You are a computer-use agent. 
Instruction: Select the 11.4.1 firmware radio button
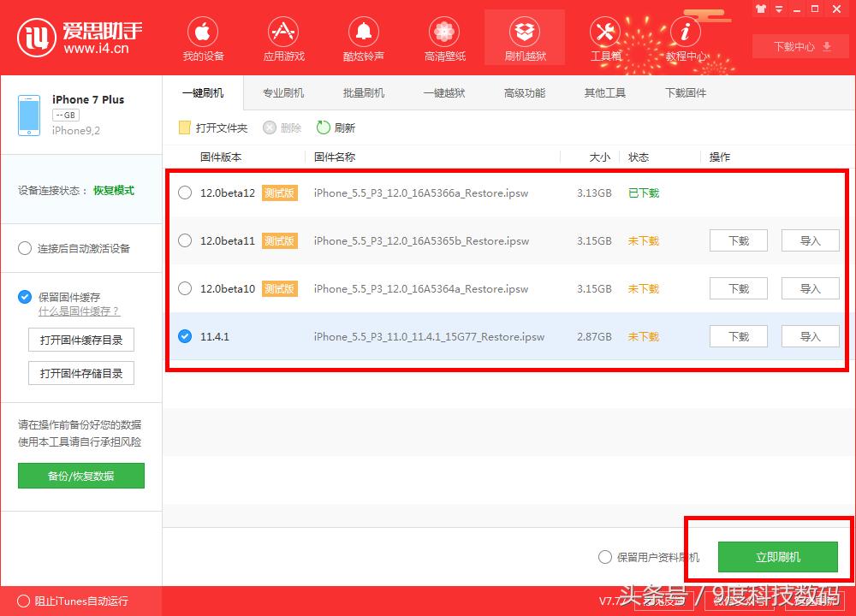click(184, 336)
